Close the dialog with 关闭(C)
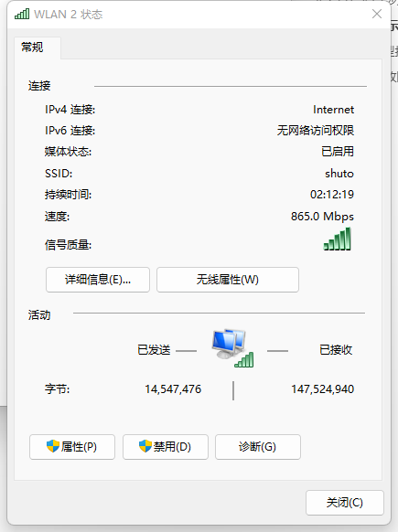Viewport: 398px width, 532px height. 345,503
